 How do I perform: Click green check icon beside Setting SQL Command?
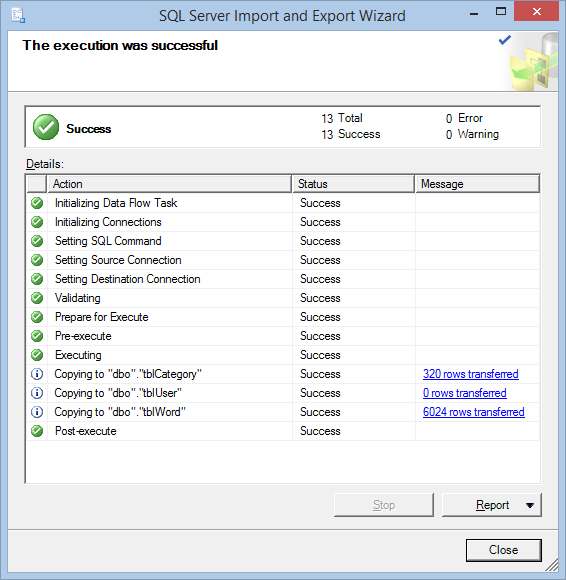click(37, 241)
